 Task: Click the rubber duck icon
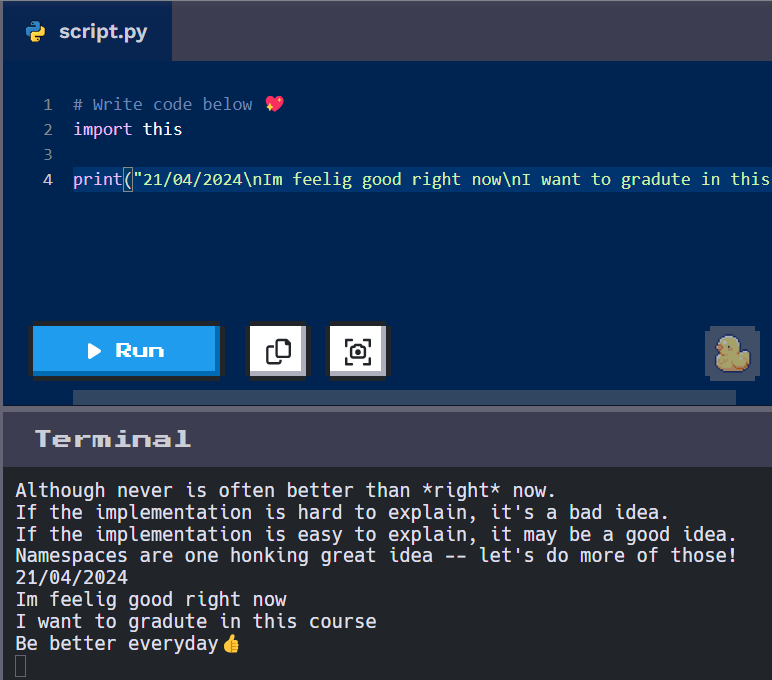(x=732, y=353)
